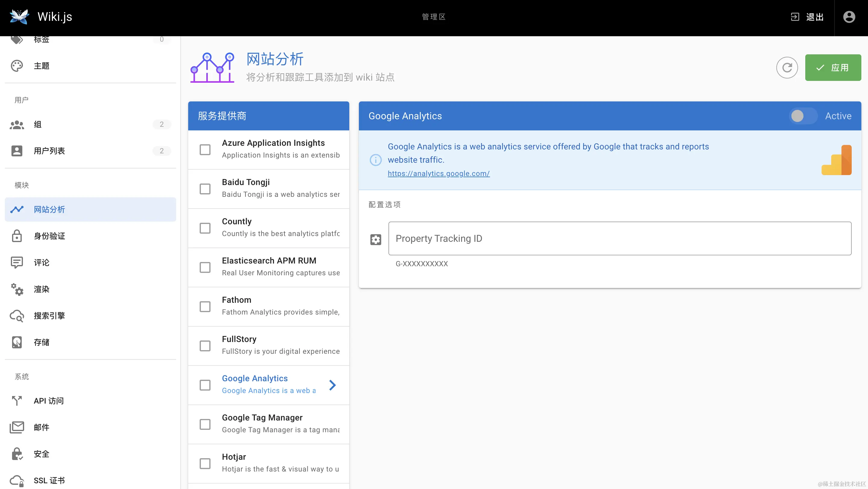Toggle the Google Analytics Active switch
Screen dimensions: 868x489
(x=803, y=116)
